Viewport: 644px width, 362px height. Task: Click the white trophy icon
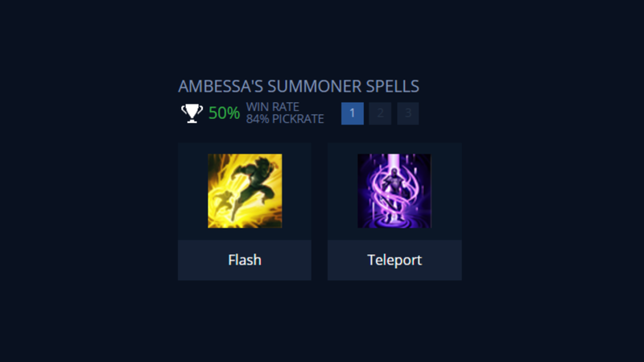click(x=192, y=113)
